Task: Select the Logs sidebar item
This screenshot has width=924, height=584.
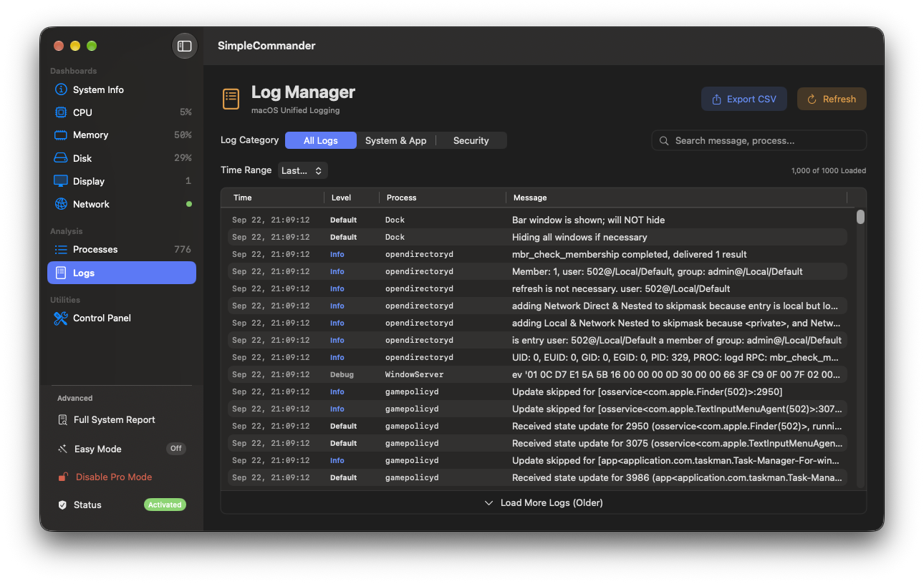Action: [x=122, y=273]
